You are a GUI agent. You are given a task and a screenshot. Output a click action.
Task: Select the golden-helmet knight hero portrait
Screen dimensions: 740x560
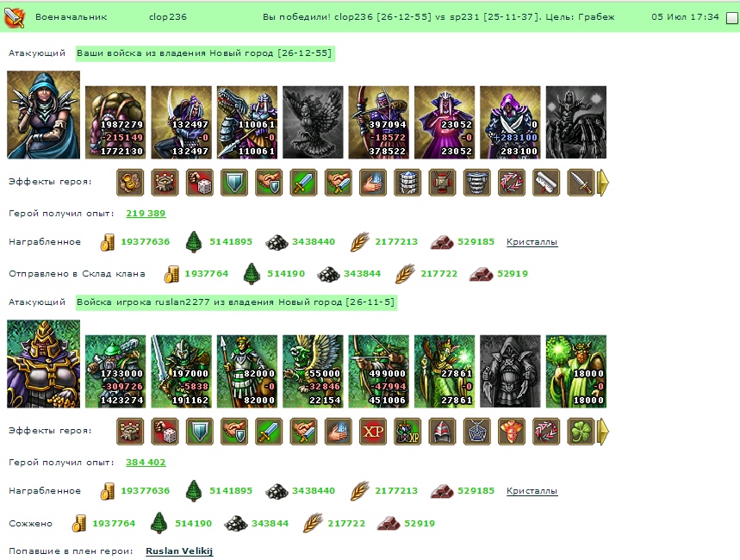pos(43,364)
